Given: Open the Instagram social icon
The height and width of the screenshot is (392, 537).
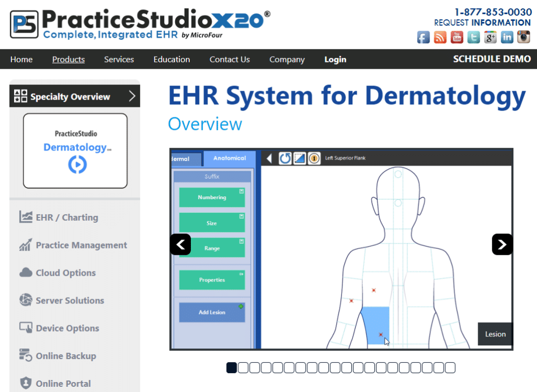Looking at the screenshot, I should pyautogui.click(x=524, y=37).
